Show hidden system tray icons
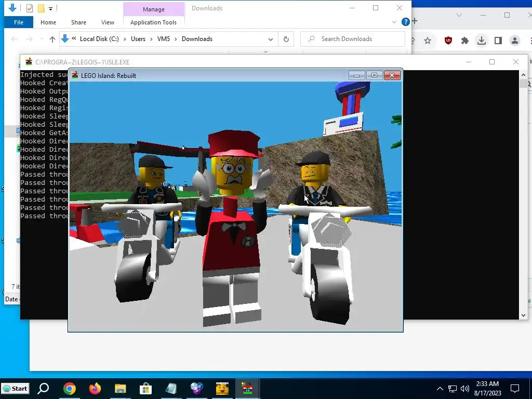 coord(440,389)
